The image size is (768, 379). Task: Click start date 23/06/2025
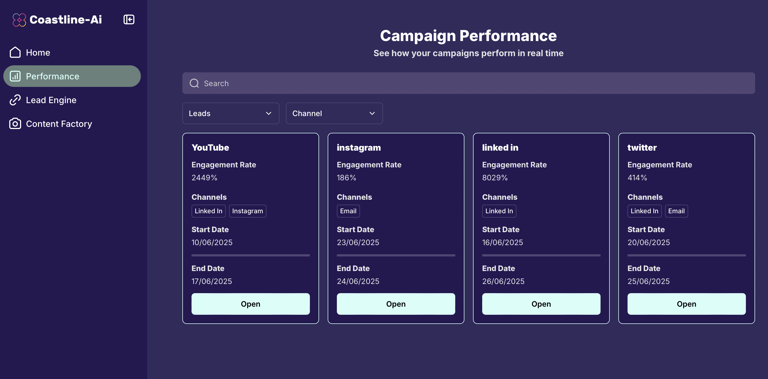pos(358,242)
